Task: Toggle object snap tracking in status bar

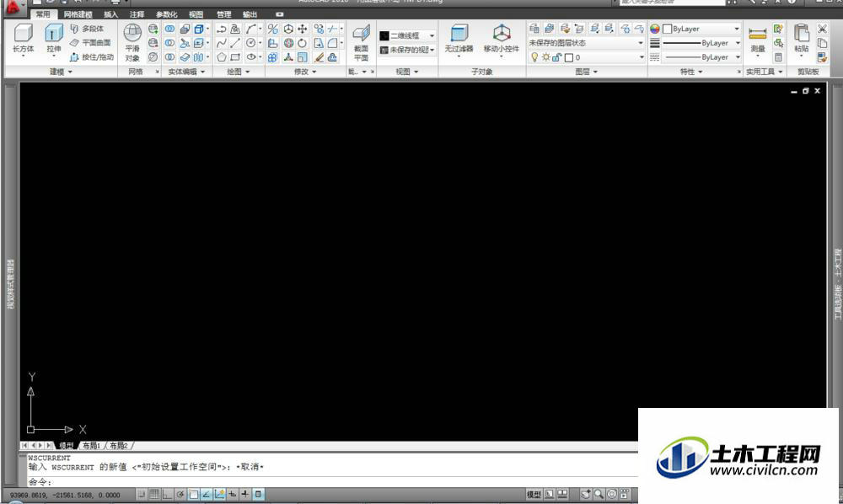Action: [206, 494]
